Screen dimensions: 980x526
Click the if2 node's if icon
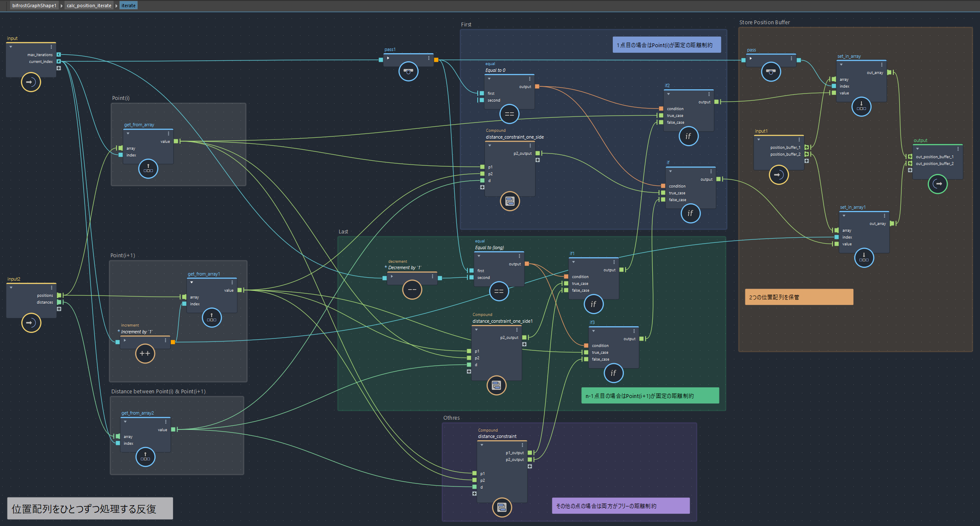(688, 136)
